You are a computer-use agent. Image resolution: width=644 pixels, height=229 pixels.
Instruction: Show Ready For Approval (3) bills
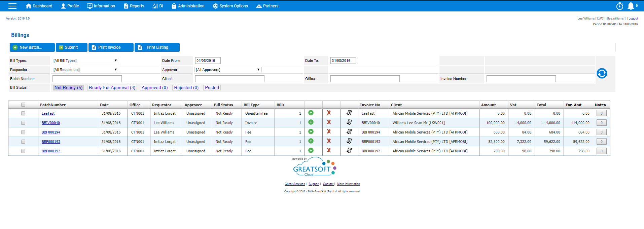coord(112,87)
